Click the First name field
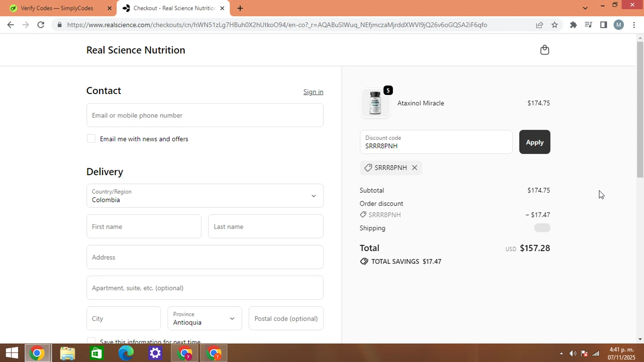 (144, 226)
